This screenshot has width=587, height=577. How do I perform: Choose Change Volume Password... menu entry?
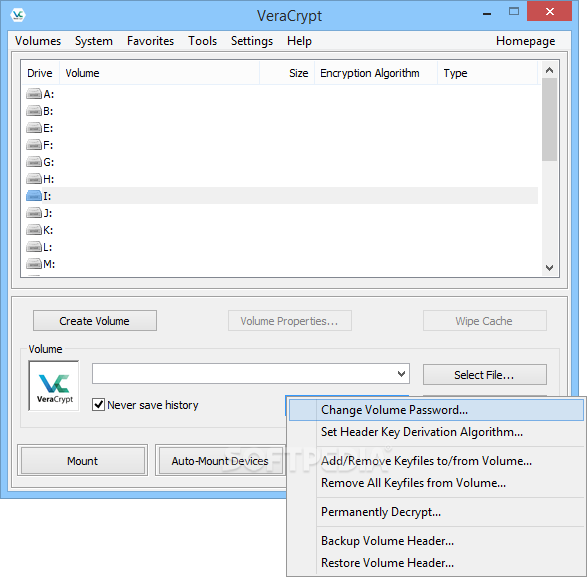pos(437,410)
